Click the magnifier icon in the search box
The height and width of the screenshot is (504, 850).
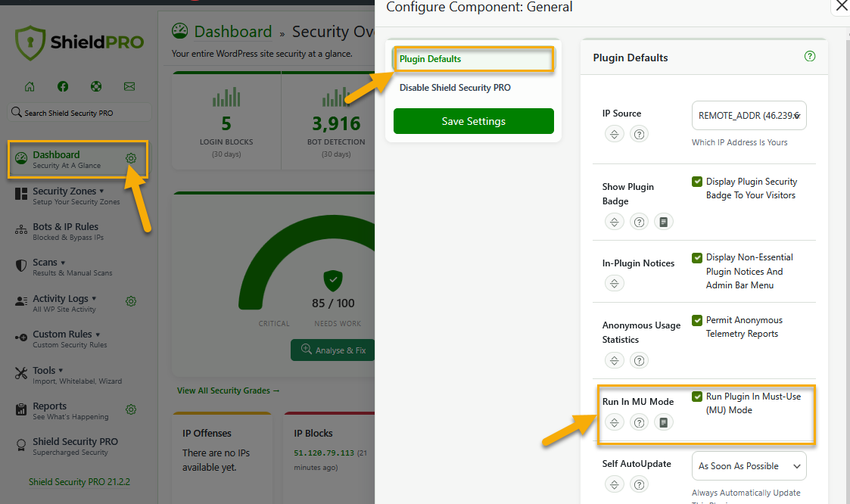[16, 112]
